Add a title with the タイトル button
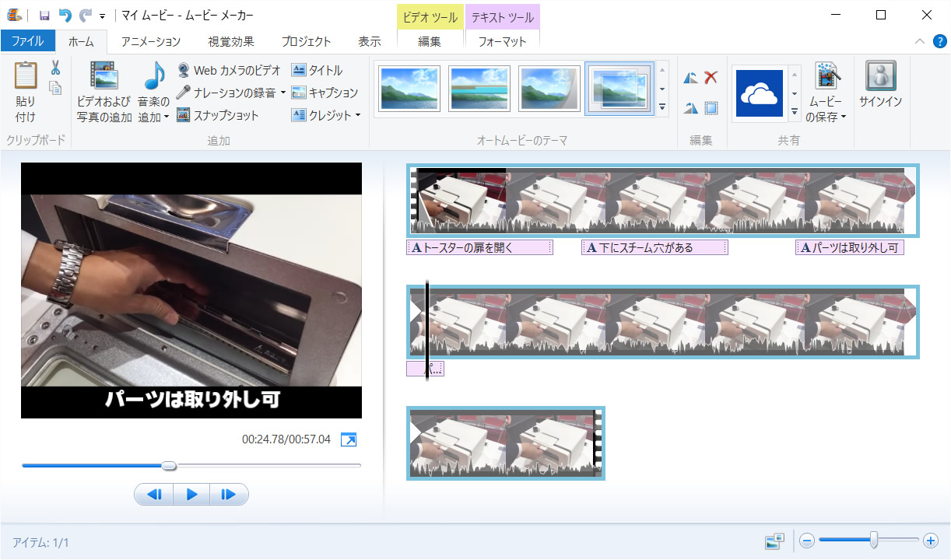951x560 pixels. pyautogui.click(x=317, y=70)
